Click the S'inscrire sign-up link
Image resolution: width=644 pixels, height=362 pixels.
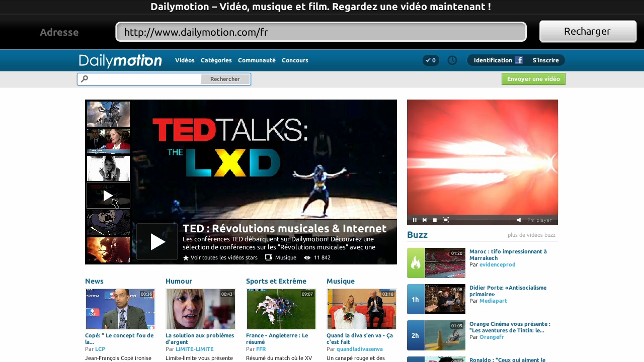[546, 60]
